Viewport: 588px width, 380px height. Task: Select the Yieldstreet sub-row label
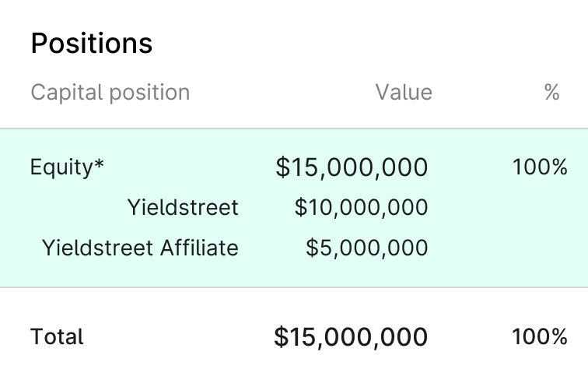coord(183,207)
